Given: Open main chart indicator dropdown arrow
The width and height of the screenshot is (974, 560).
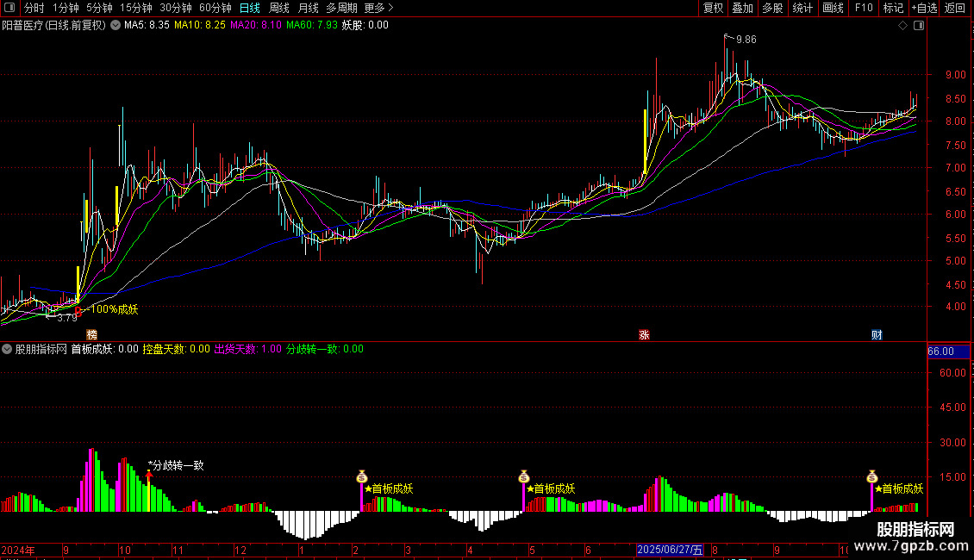Looking at the screenshot, I should (116, 26).
